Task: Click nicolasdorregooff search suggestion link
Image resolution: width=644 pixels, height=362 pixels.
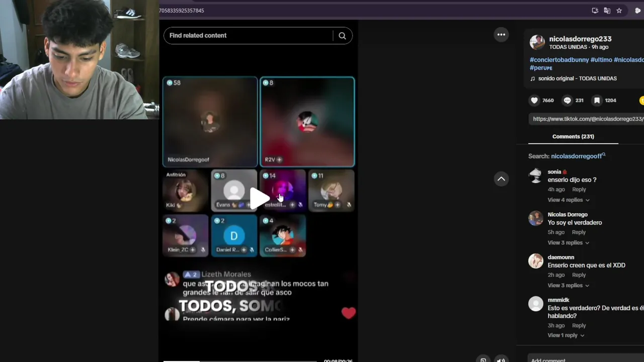Action: [576, 156]
